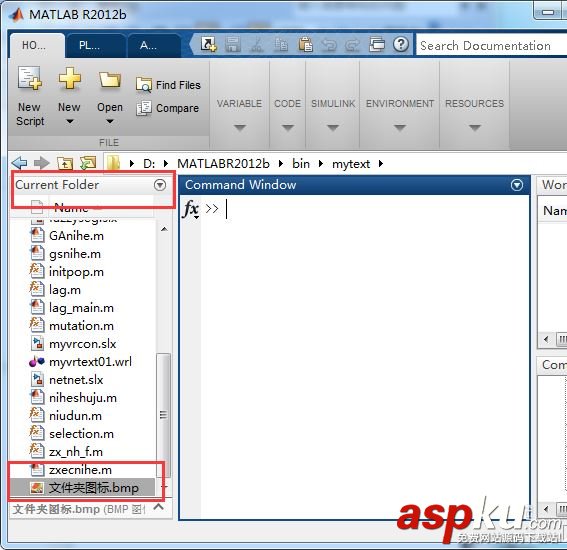The width and height of the screenshot is (567, 550).
Task: Open the New dropdown arrow
Action: tap(69, 121)
